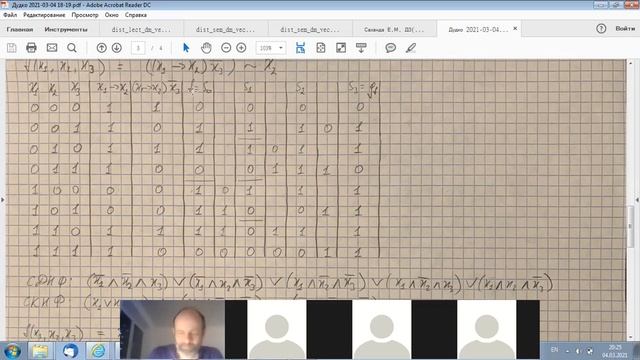
Task: Open the Windows Start button
Action: coord(12,351)
